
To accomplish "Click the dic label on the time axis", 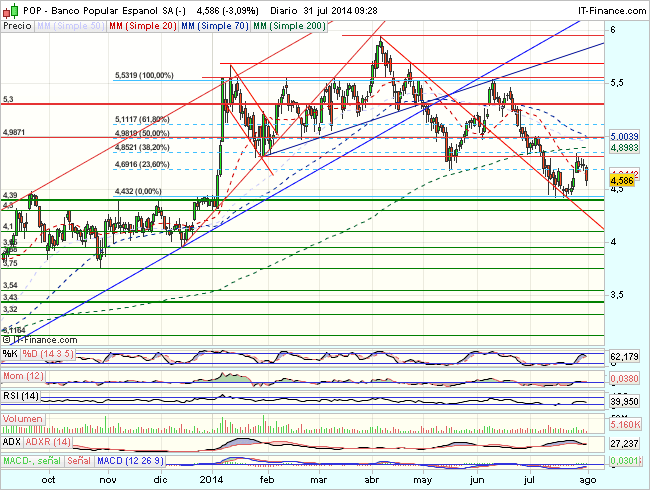I will click(160, 480).
